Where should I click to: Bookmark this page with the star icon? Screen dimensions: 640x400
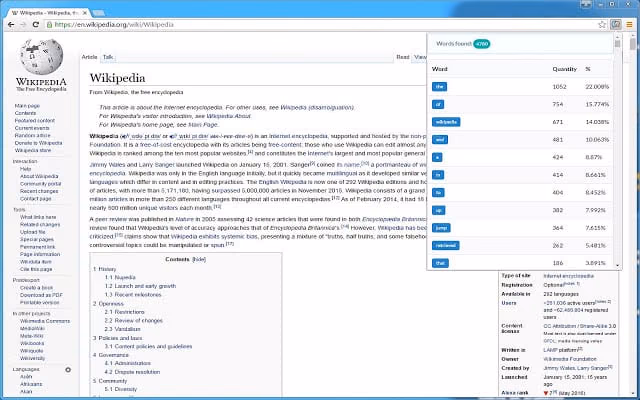tap(602, 24)
